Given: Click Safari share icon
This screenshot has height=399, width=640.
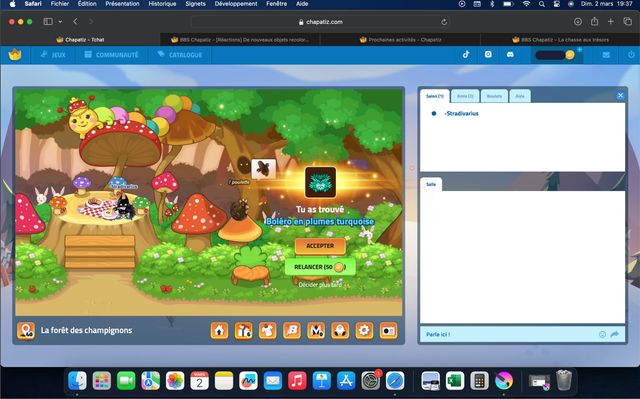Looking at the screenshot, I should [x=594, y=21].
